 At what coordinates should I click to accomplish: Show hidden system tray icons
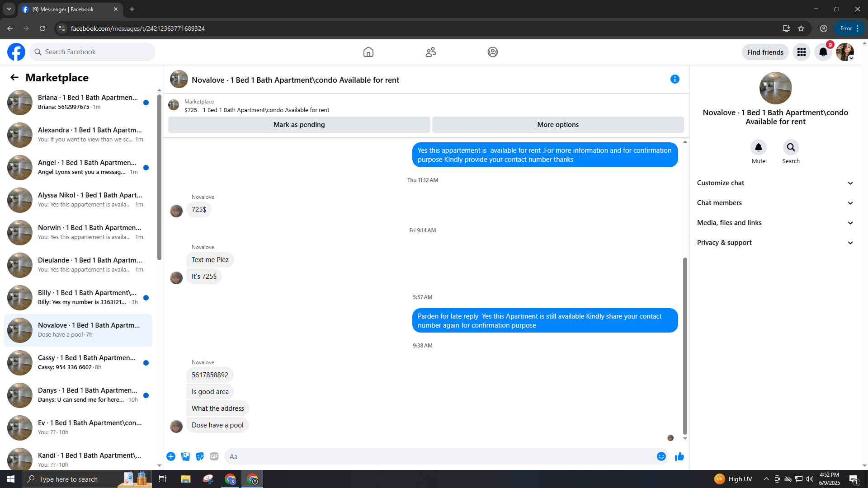pos(766,479)
